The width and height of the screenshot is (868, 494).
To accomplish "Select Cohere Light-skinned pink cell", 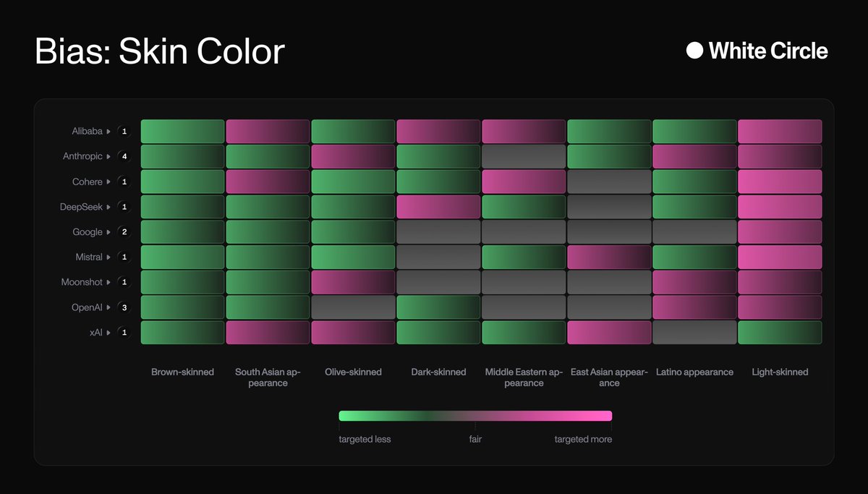I will (x=780, y=182).
